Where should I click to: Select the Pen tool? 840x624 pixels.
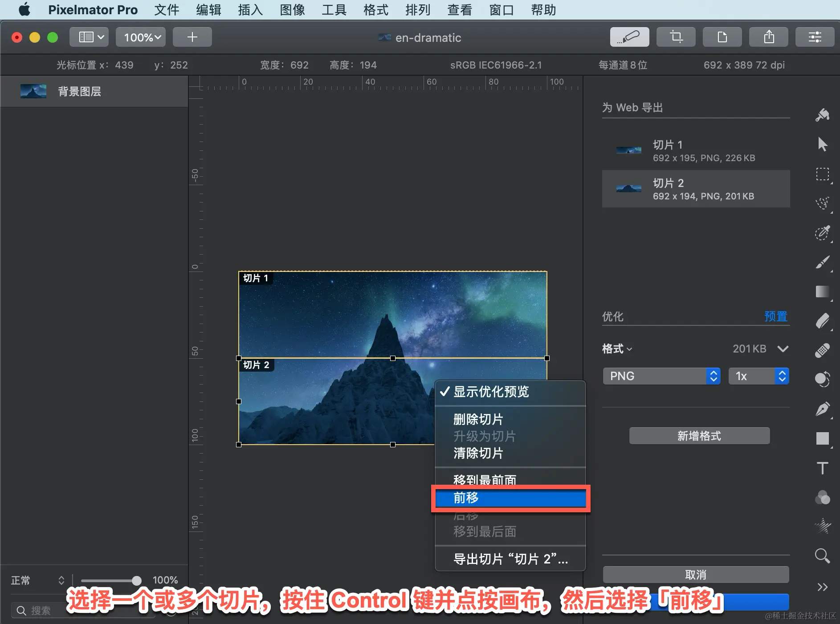822,409
